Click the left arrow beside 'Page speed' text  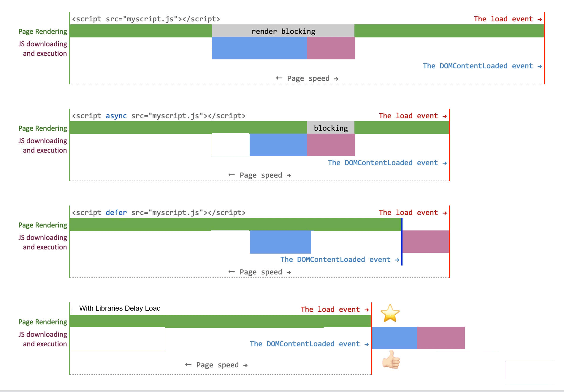pyautogui.click(x=278, y=78)
